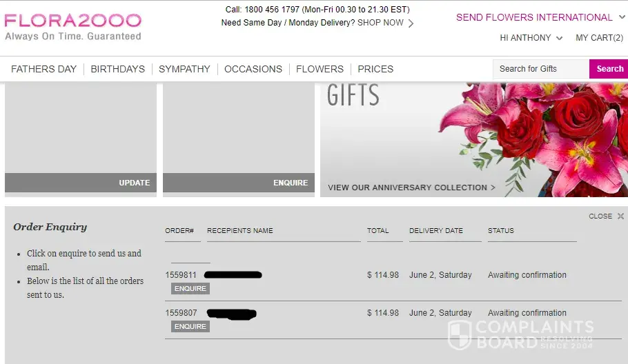This screenshot has width=628, height=364.
Task: View the Anniversary Collection link
Action: [411, 188]
